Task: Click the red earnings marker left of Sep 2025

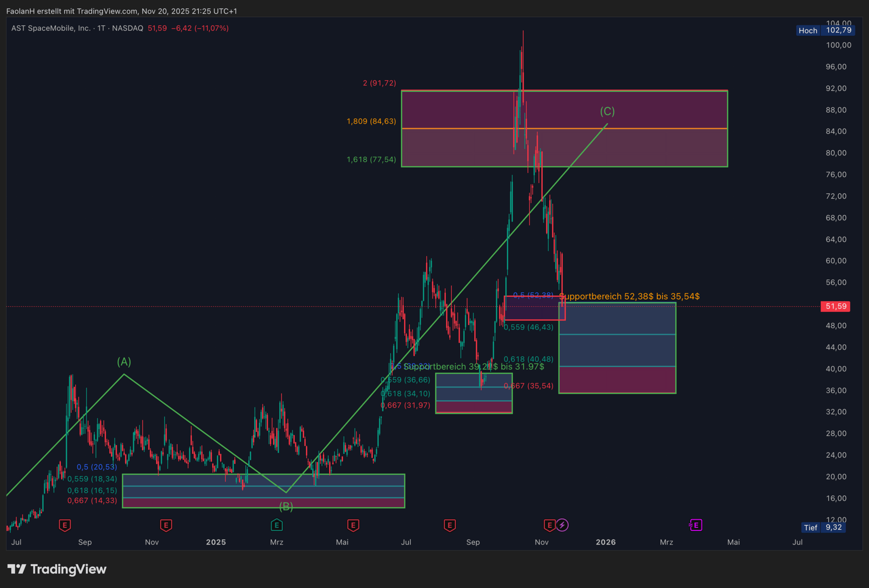Action: 449,525
